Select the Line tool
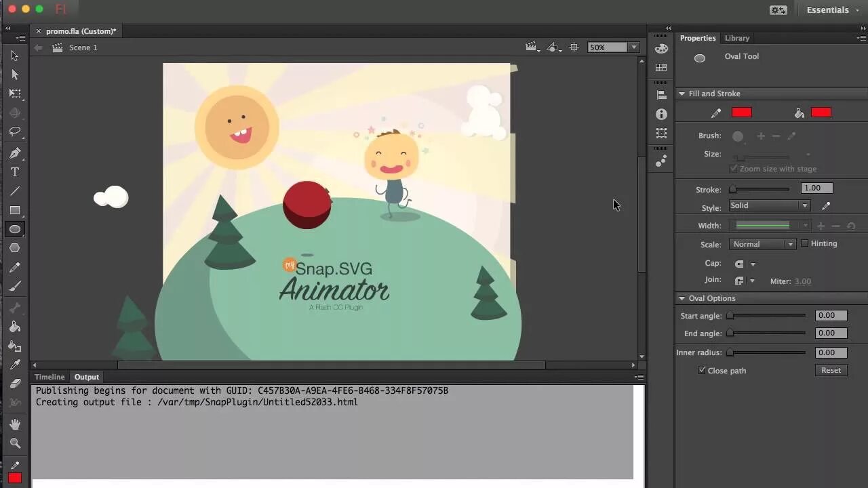This screenshot has height=488, width=868. click(15, 191)
